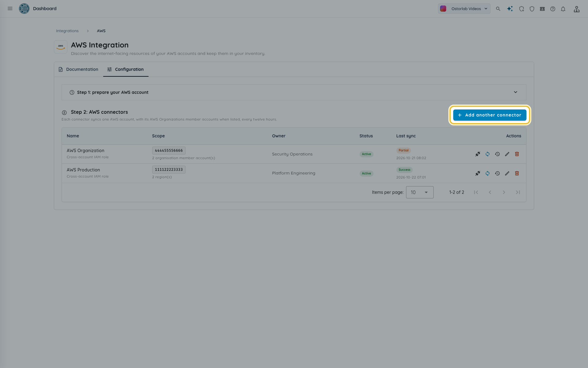Image resolution: width=588 pixels, height=368 pixels.
Task: Click the Platform Engineering owner cell
Action: [293, 173]
